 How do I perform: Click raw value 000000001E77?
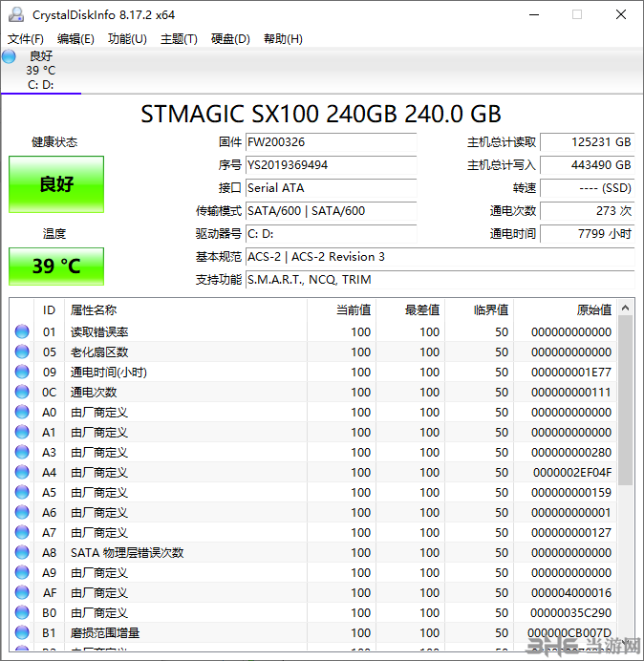(571, 373)
